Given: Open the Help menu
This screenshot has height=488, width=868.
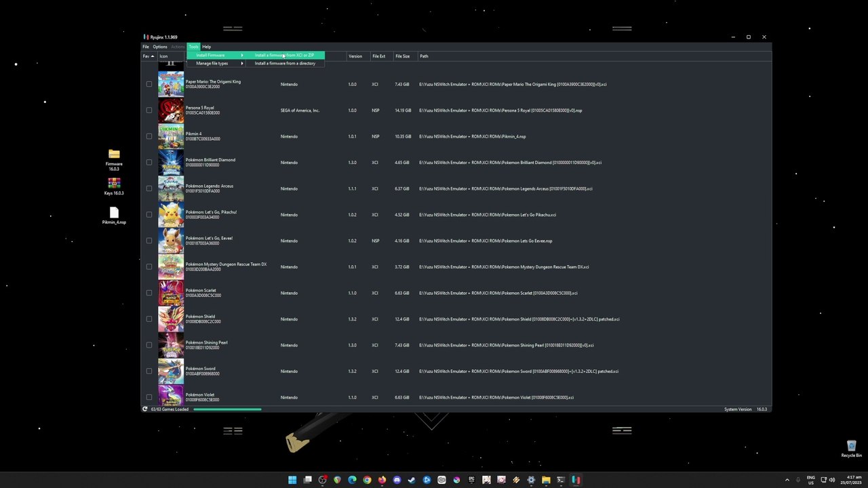Looking at the screenshot, I should point(207,47).
